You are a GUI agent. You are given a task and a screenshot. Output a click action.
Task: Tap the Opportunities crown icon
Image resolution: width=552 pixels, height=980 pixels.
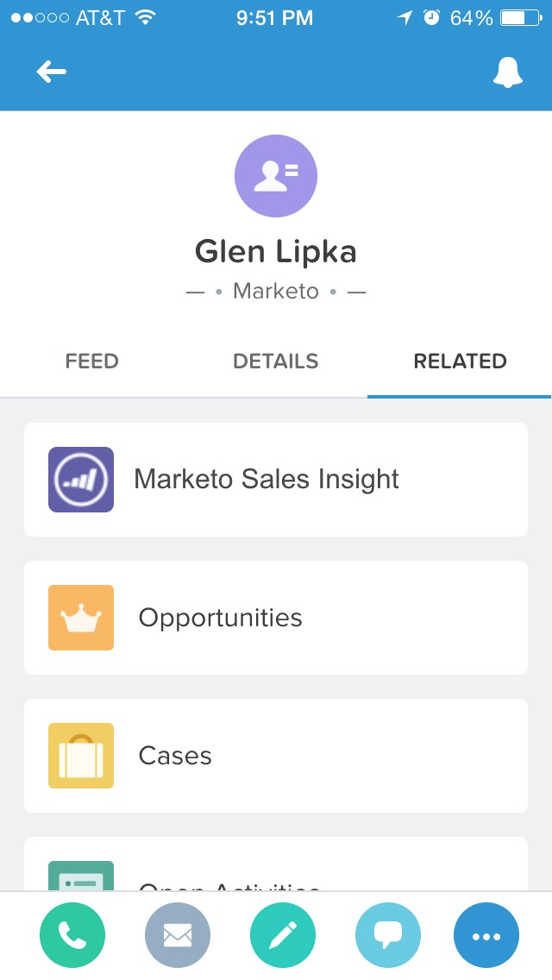tap(81, 618)
